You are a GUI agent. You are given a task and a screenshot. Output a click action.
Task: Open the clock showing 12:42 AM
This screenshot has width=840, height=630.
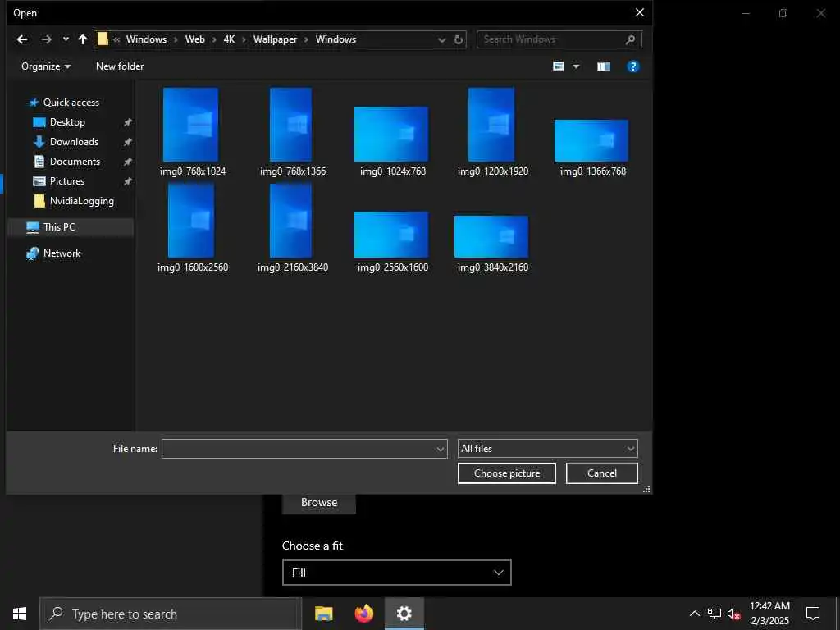(x=769, y=614)
